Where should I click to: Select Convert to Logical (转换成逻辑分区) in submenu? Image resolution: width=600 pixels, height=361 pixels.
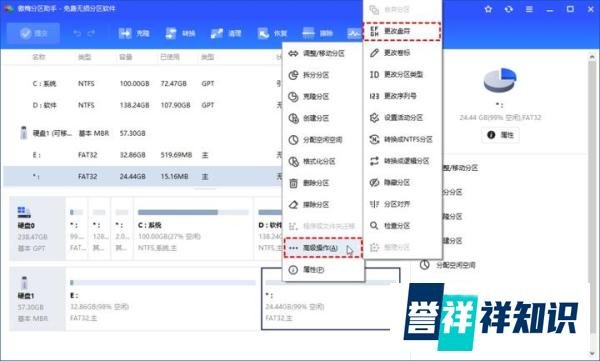[402, 161]
